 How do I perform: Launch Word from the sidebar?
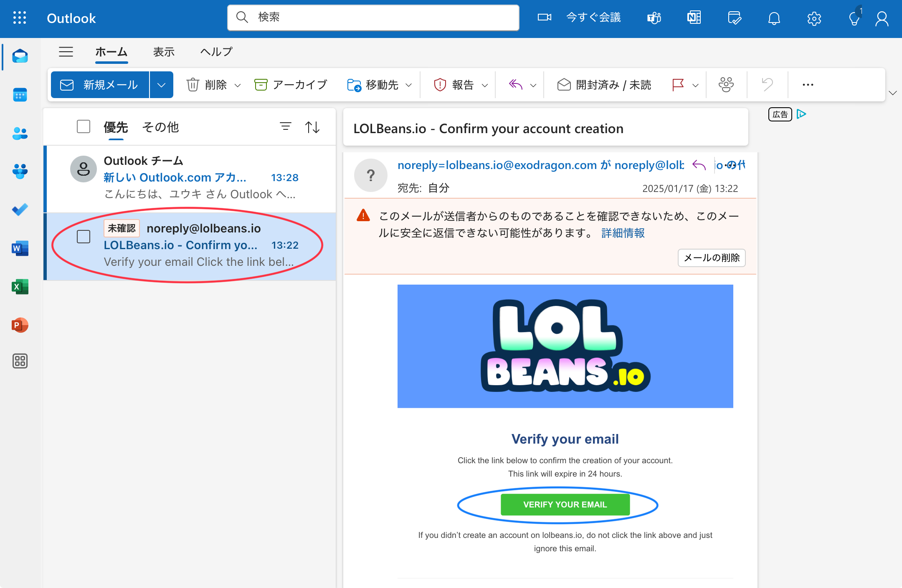[20, 248]
